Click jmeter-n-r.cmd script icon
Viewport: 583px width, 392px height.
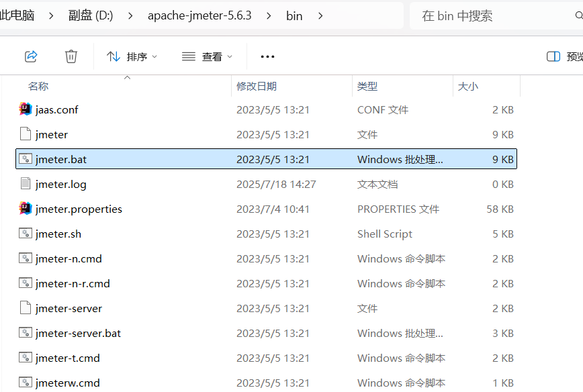tap(26, 283)
